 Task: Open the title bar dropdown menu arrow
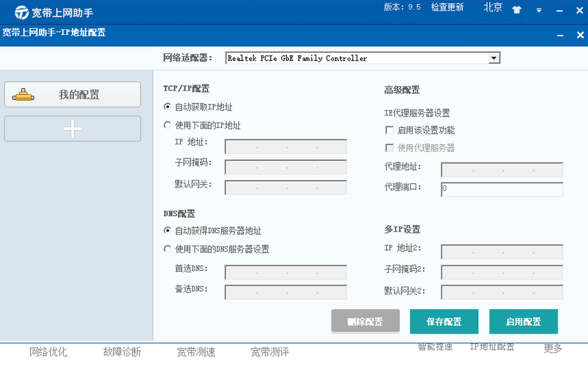[539, 10]
